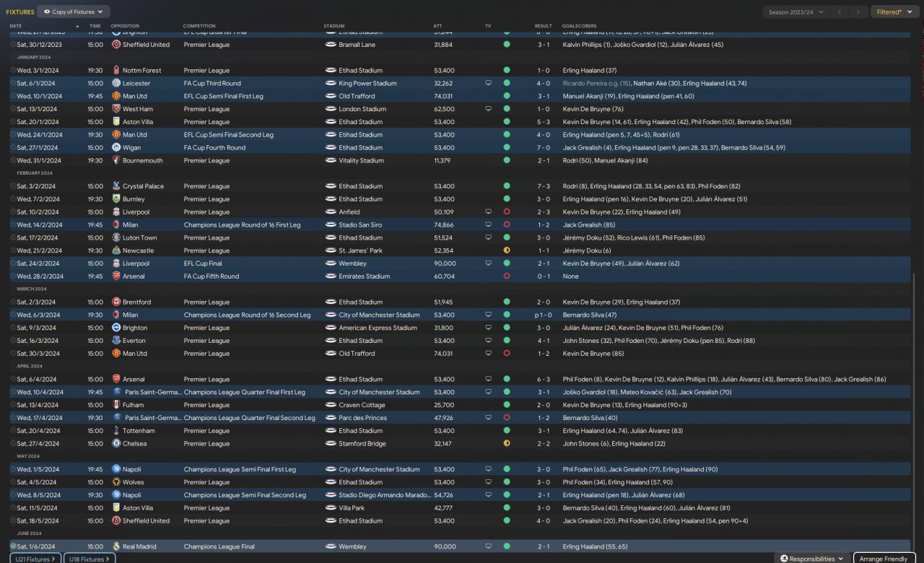Open the Bramall Lane stadium link
The height and width of the screenshot is (563, 924).
pos(356,45)
